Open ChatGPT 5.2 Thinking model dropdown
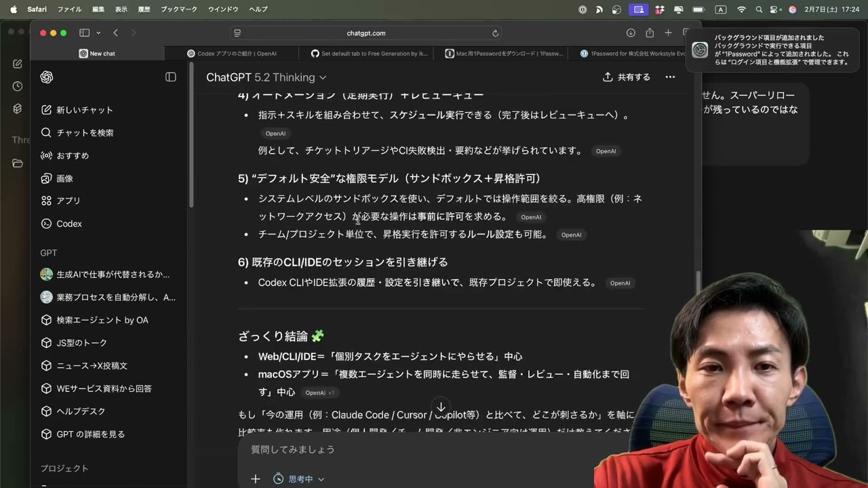The image size is (868, 488). pyautogui.click(x=266, y=77)
